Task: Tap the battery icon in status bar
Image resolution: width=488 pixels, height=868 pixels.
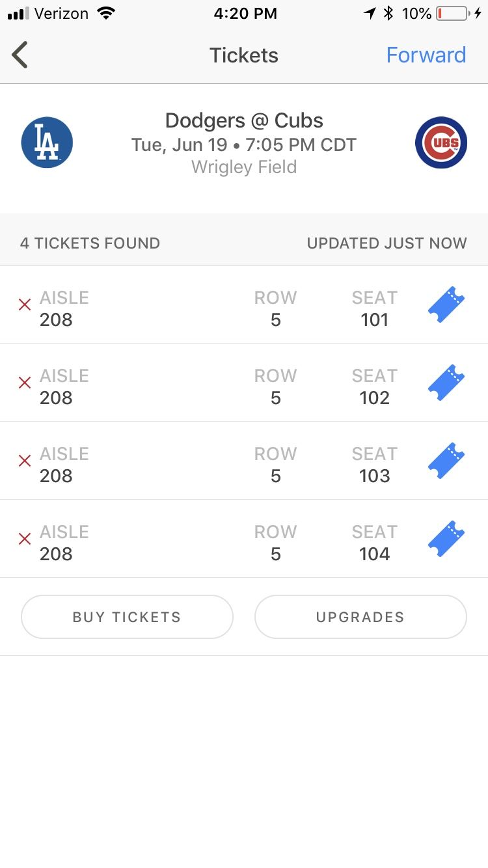Action: click(452, 14)
